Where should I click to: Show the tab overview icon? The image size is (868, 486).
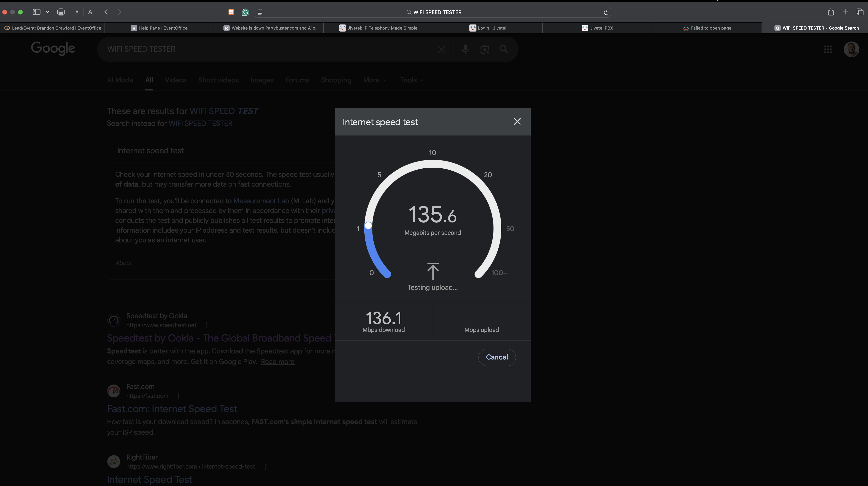pyautogui.click(x=860, y=12)
